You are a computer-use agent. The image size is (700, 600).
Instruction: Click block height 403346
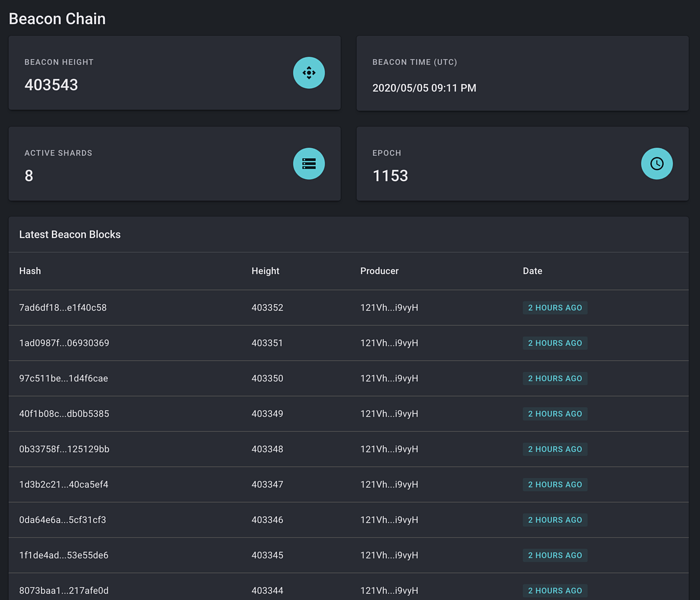pos(267,520)
